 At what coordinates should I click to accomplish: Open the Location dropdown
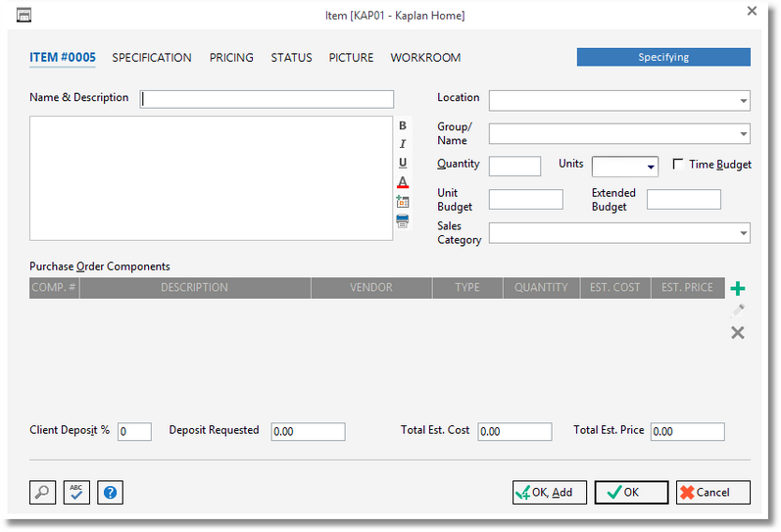click(x=743, y=101)
